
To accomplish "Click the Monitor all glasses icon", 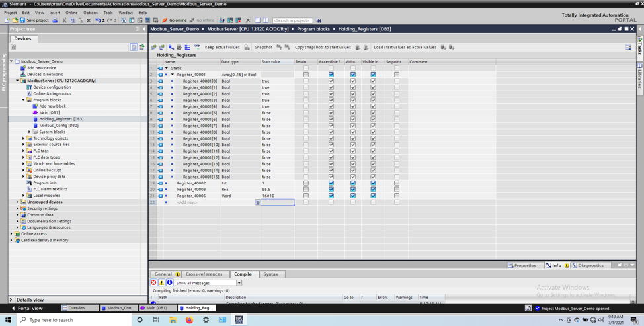I will (x=197, y=47).
